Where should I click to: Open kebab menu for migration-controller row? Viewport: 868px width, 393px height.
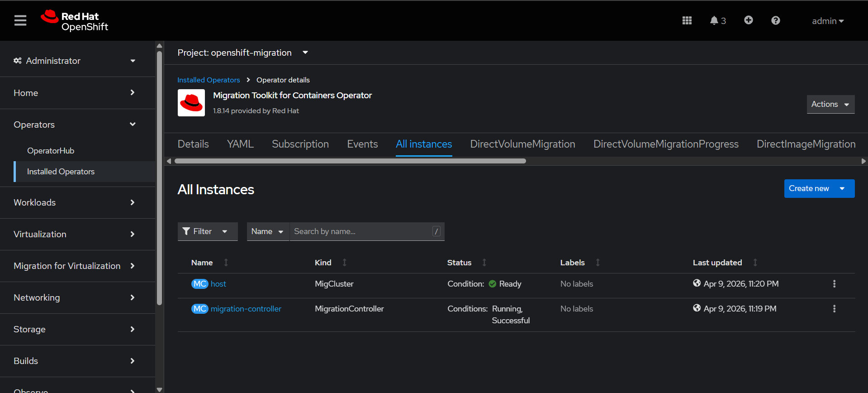[x=834, y=309]
